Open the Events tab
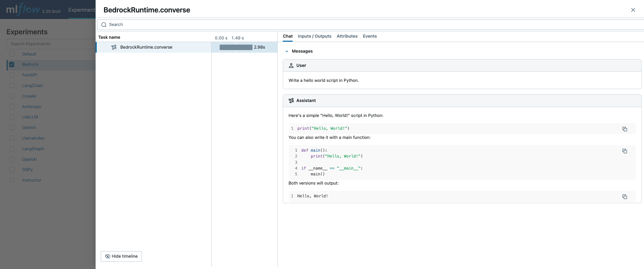Screen dimensions: 644x269 tap(370, 36)
